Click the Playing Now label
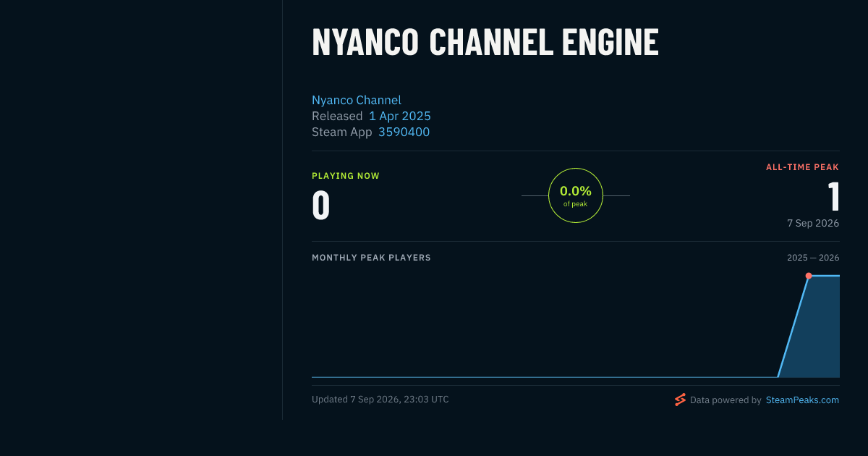The width and height of the screenshot is (868, 456). [x=346, y=176]
